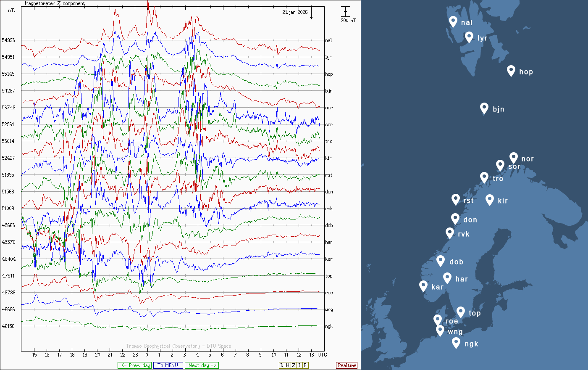
Task: Select the ngk station marker
Action: pyautogui.click(x=456, y=343)
